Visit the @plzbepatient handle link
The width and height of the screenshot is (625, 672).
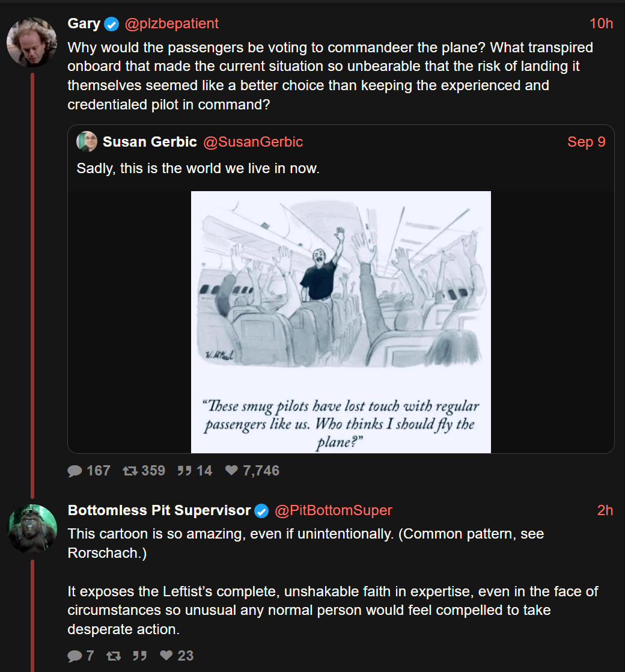point(171,24)
